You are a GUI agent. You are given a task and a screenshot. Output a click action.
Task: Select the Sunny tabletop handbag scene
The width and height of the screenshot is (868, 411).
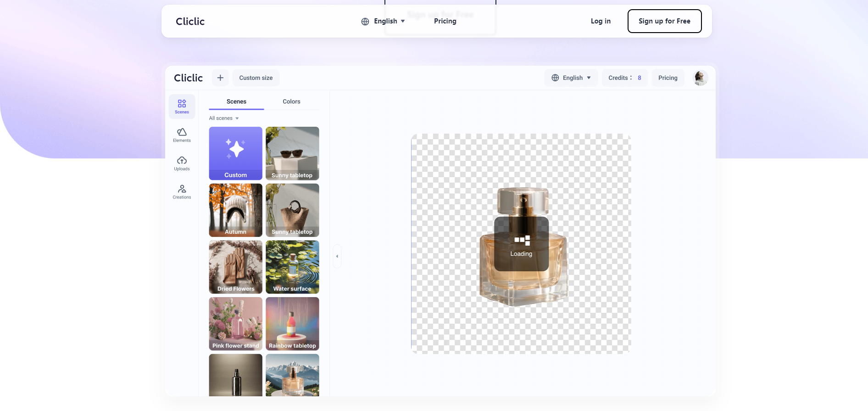click(x=292, y=210)
